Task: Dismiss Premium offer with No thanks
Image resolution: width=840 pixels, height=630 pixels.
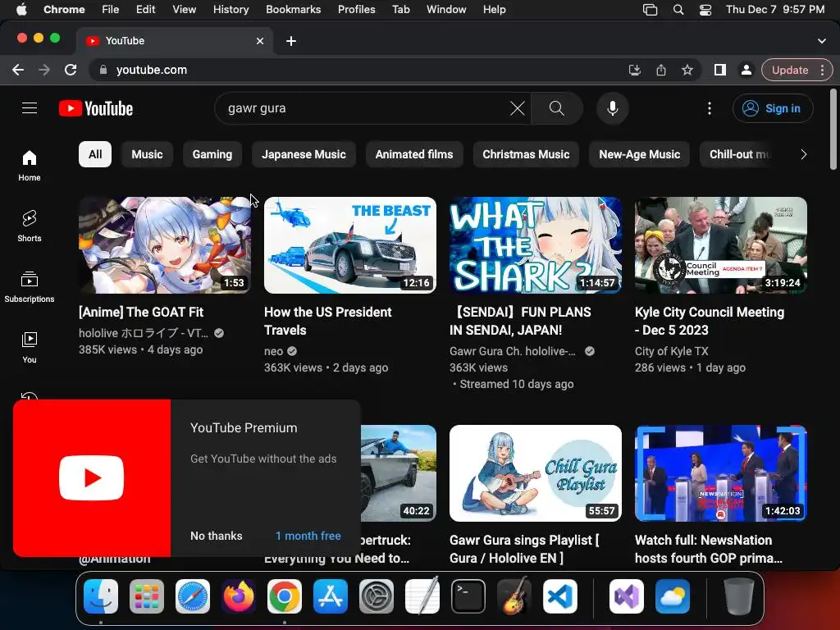Action: [217, 536]
